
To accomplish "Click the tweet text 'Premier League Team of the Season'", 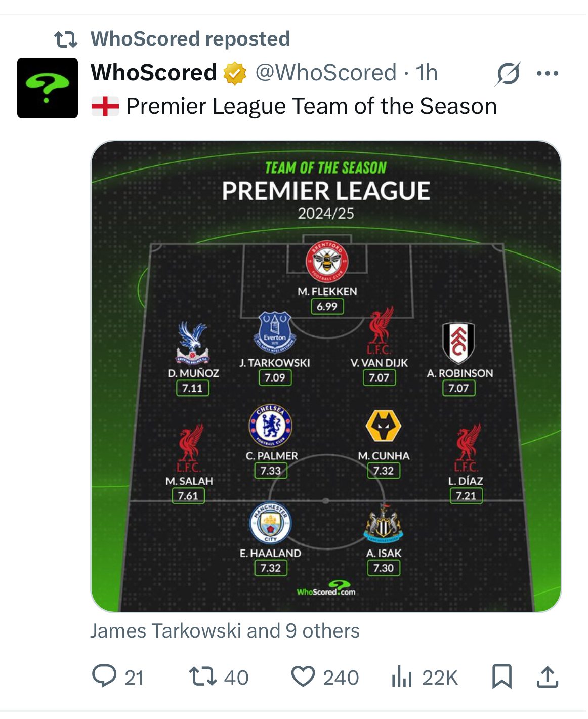I will (x=311, y=106).
